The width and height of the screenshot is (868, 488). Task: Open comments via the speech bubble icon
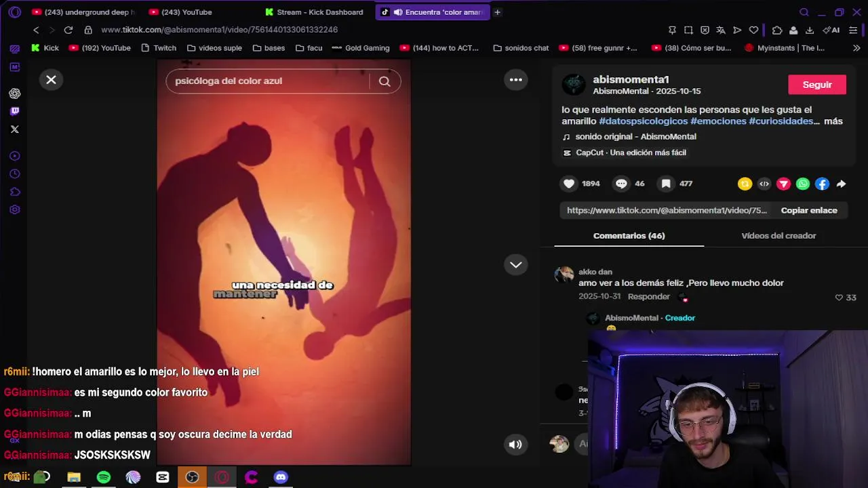(621, 184)
